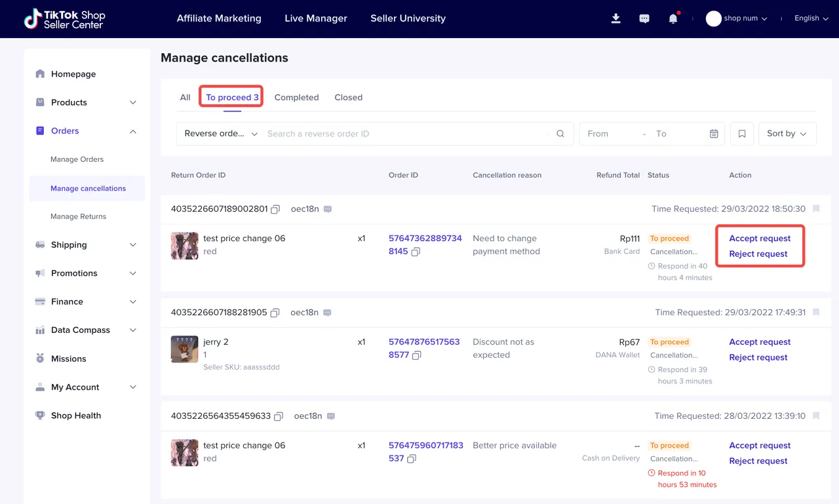Flag the order requested 29/03/2022 17:49:31
839x504 pixels.
click(816, 313)
